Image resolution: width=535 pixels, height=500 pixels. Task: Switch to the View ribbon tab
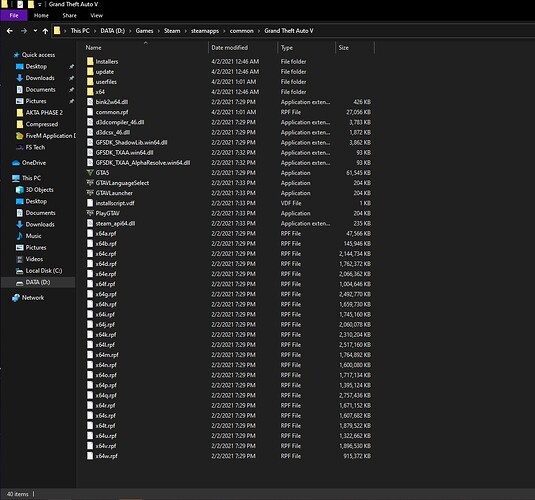pos(97,15)
